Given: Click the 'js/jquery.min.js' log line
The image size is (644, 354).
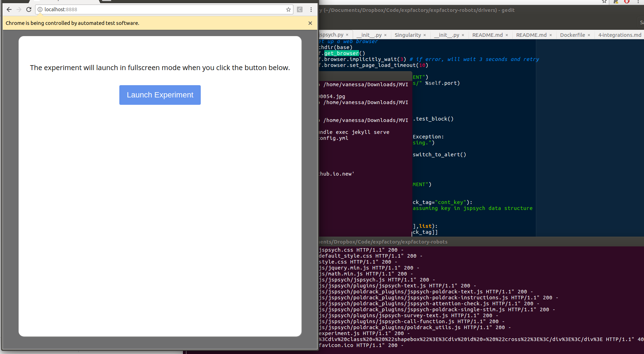Looking at the screenshot, I should click(369, 268).
